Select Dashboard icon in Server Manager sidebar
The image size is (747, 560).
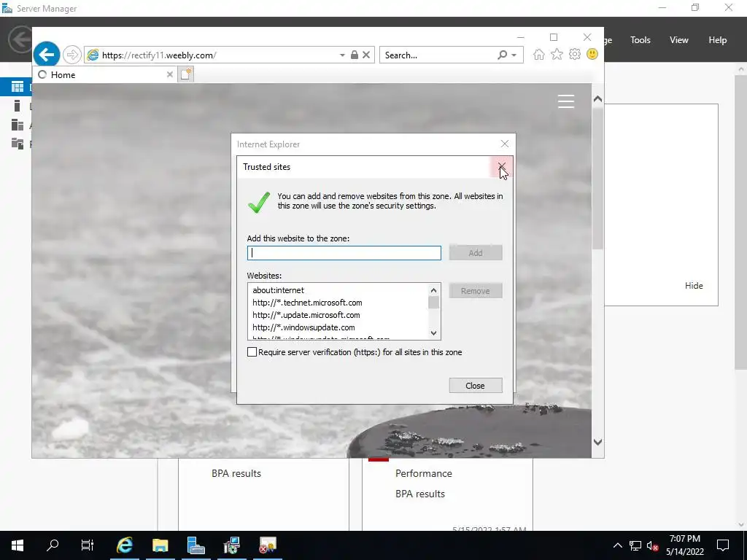click(x=18, y=87)
